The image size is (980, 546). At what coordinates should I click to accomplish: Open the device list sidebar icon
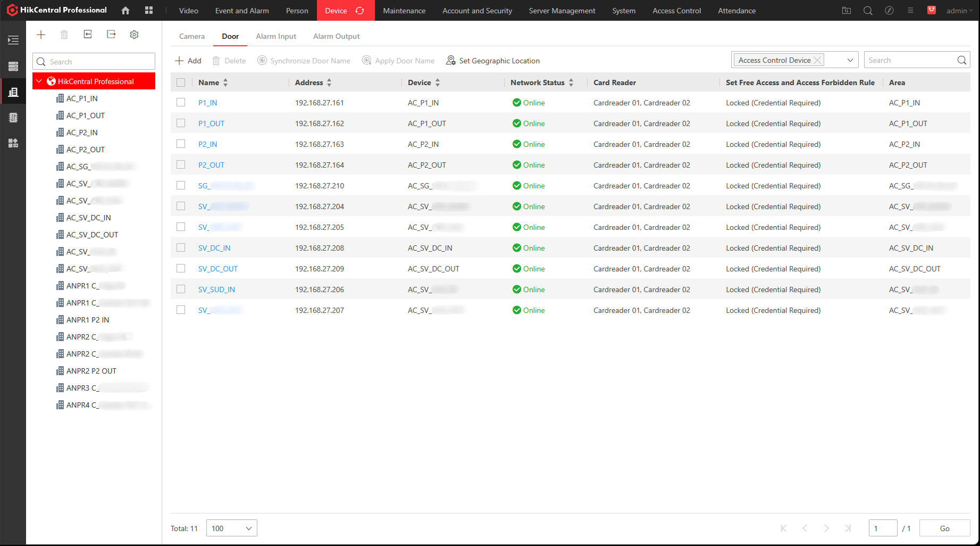tap(13, 67)
